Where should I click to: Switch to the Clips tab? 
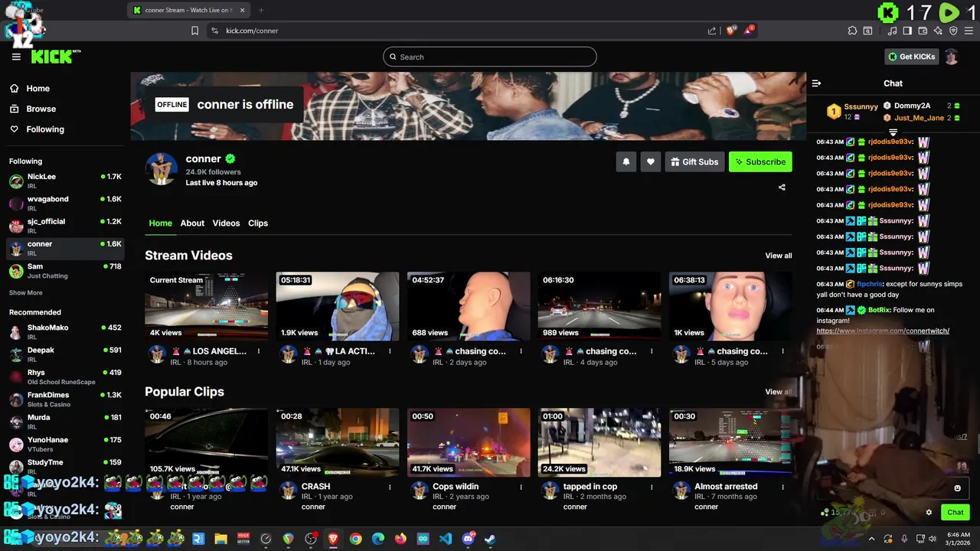coord(258,223)
